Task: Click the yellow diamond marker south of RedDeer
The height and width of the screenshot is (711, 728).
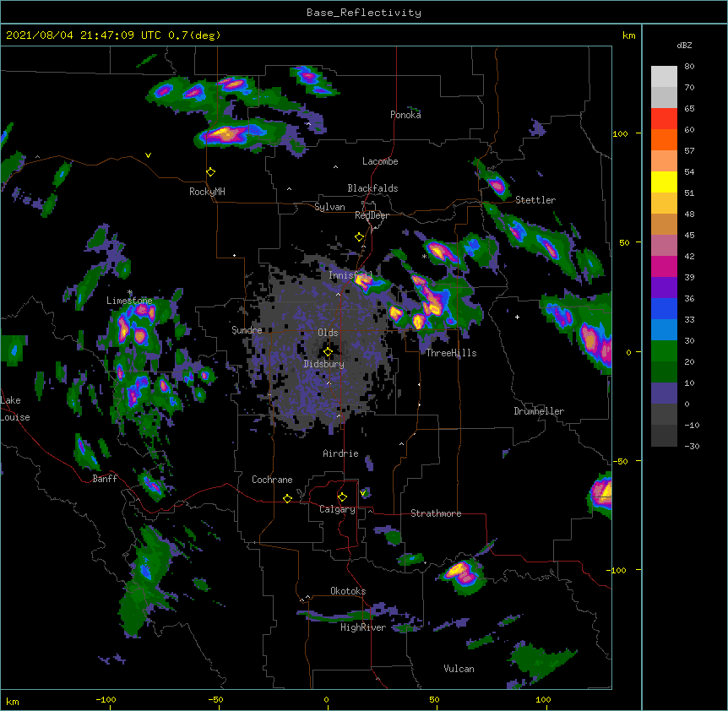Action: (x=360, y=237)
